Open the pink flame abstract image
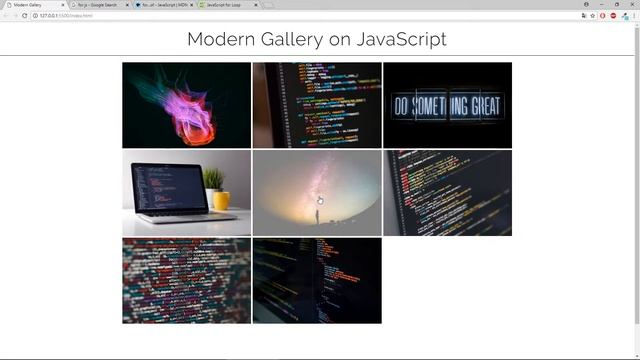 187,105
